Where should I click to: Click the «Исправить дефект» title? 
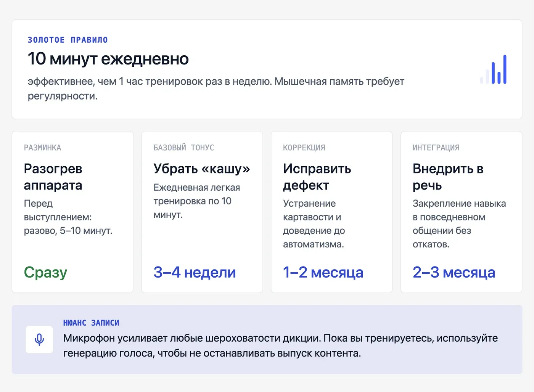(x=317, y=177)
